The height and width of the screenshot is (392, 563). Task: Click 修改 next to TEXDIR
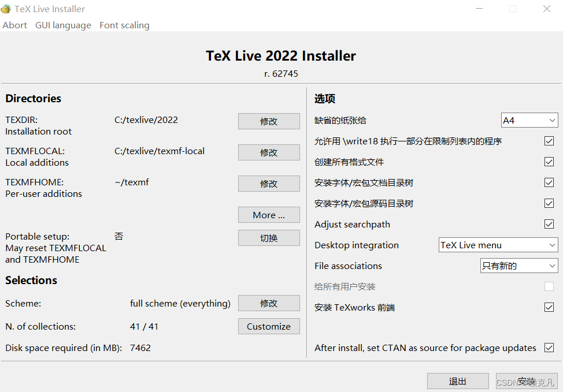(269, 121)
